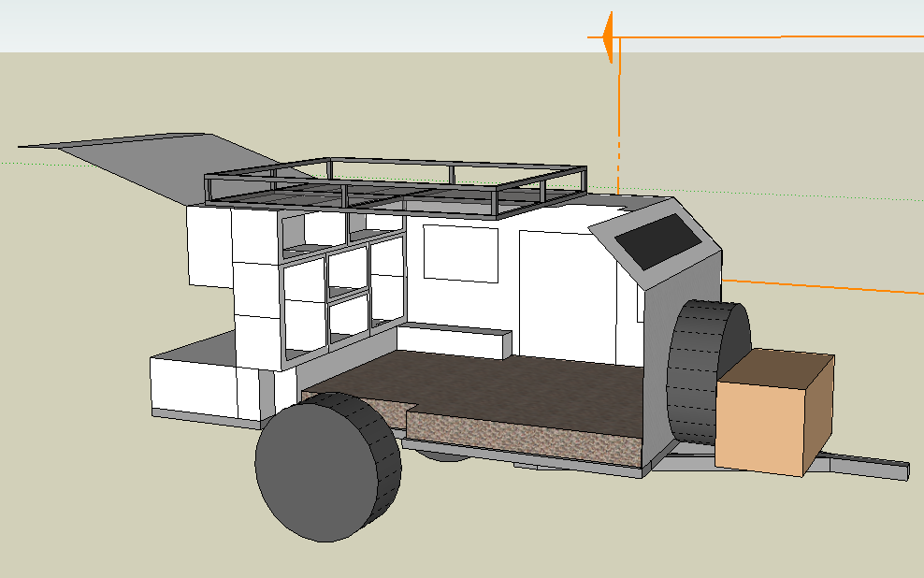Image resolution: width=924 pixels, height=578 pixels.
Task: Select the roof rack on the trailer
Action: [x=395, y=187]
